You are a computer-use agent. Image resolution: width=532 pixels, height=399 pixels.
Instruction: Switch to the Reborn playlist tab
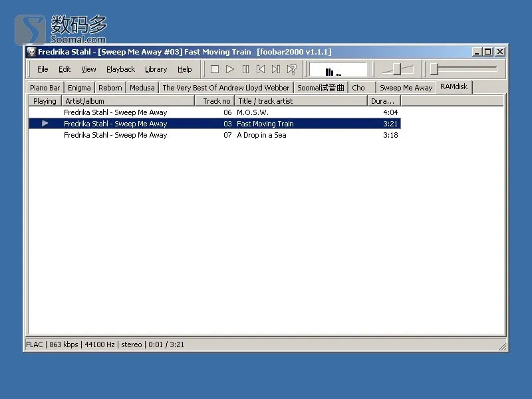(x=110, y=88)
